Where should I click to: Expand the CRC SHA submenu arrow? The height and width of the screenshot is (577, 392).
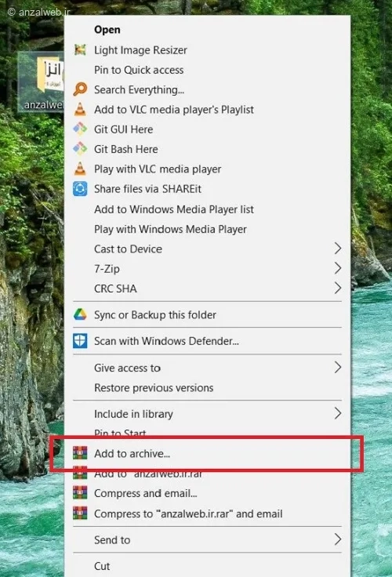tap(338, 288)
